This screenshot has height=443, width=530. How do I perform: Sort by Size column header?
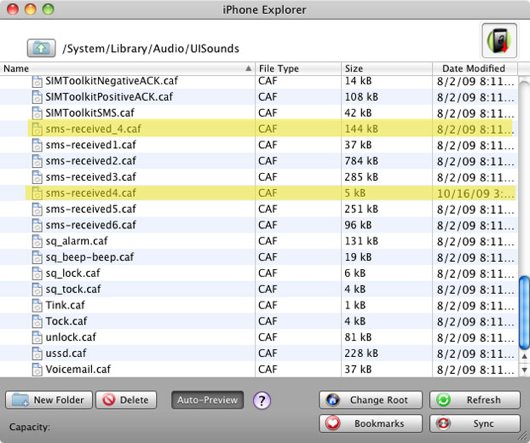pyautogui.click(x=387, y=69)
